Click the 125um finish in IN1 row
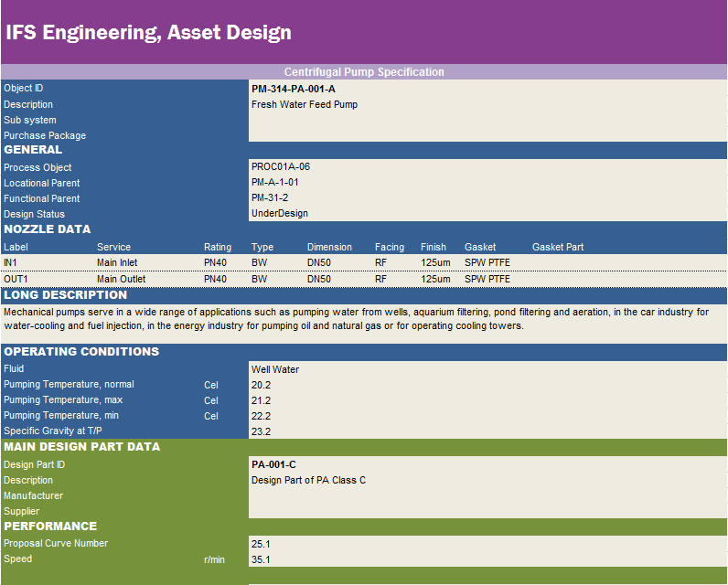This screenshot has width=728, height=585. [435, 262]
